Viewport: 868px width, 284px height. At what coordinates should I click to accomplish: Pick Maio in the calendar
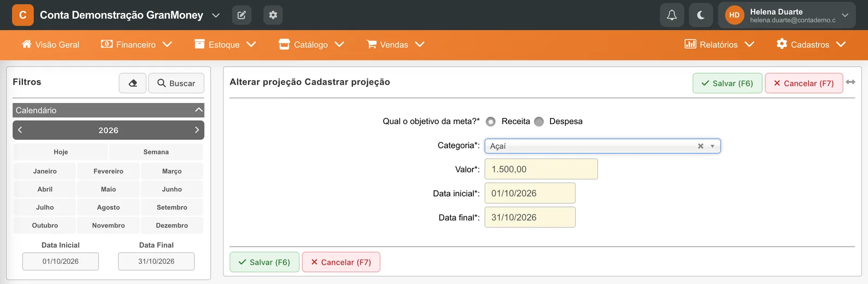click(x=108, y=189)
